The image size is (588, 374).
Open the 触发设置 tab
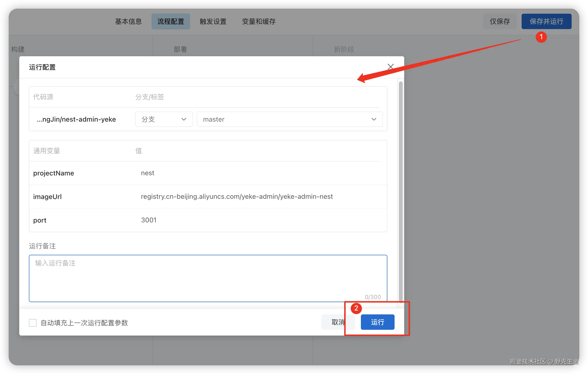pyautogui.click(x=213, y=21)
